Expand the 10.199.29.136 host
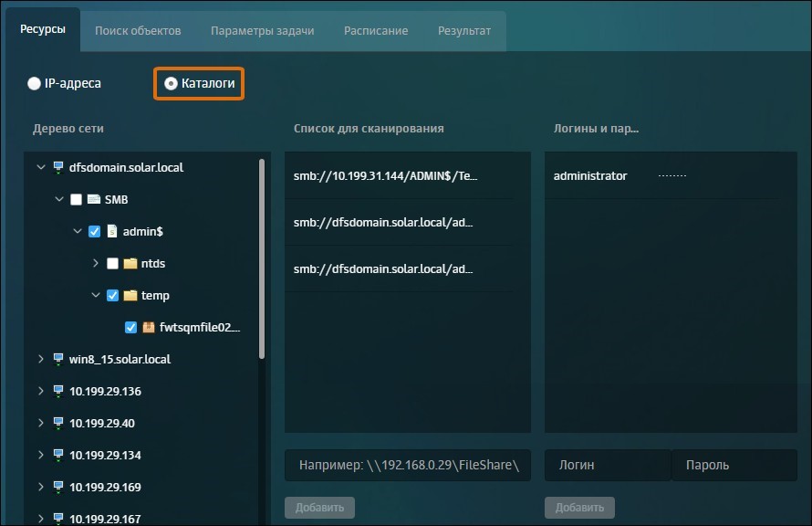 pos(41,391)
